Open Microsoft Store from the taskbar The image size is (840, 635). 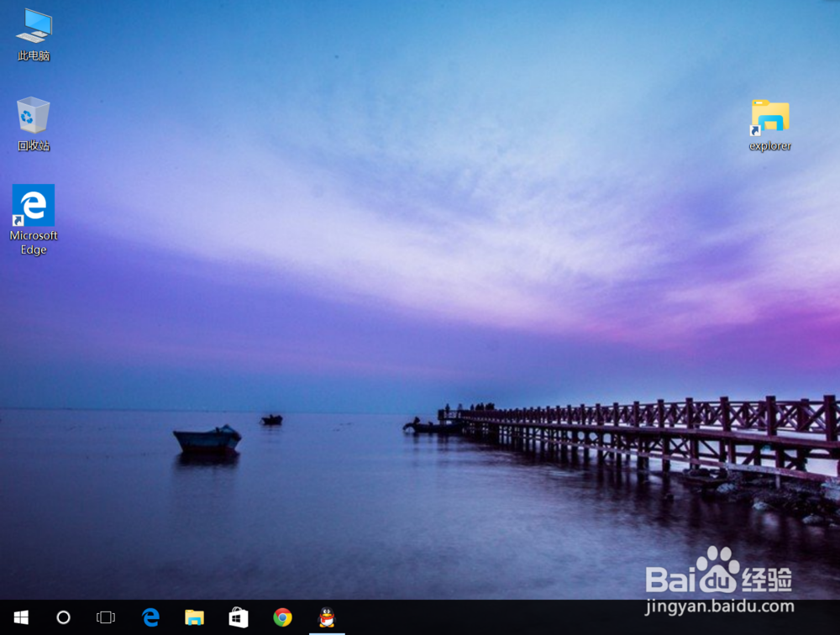(x=239, y=617)
